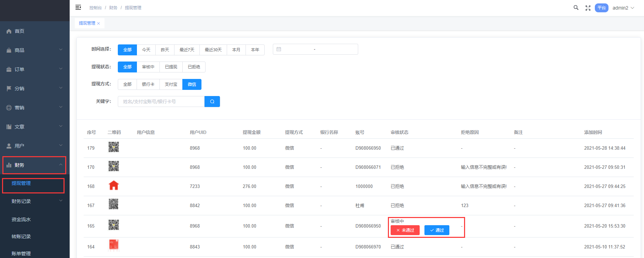Expand the 商品 menu chevron
644x258 pixels.
pos(61,50)
